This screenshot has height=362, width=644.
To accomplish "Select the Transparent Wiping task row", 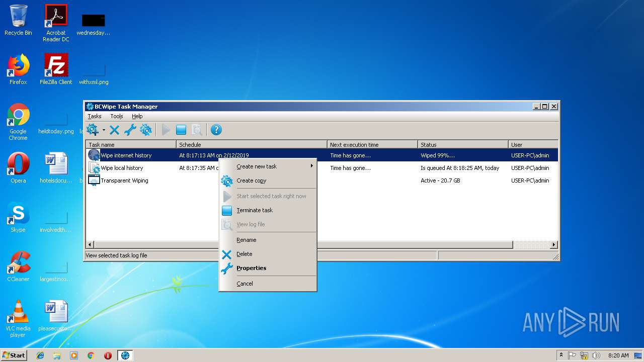I will tap(322, 180).
